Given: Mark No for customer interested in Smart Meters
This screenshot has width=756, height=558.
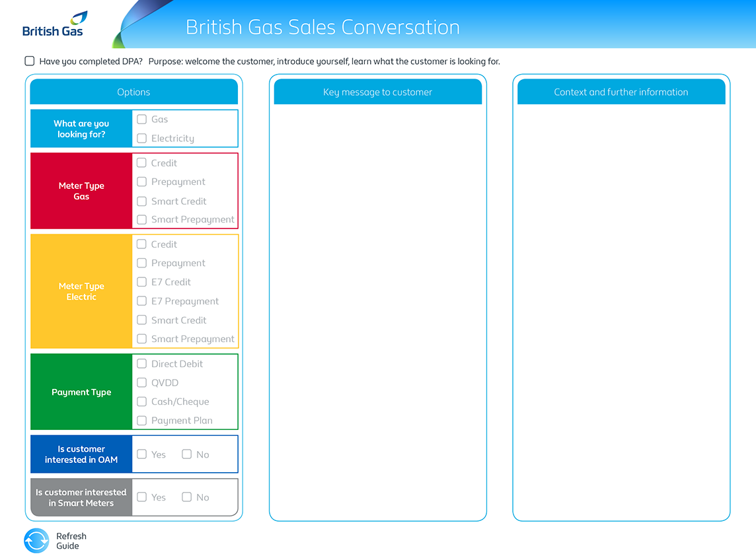Looking at the screenshot, I should [x=187, y=497].
